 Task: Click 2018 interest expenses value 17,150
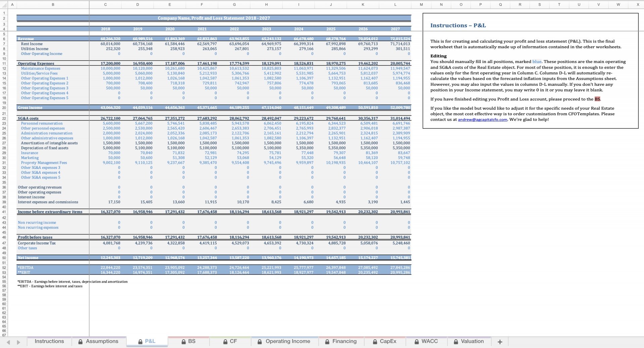(x=114, y=202)
